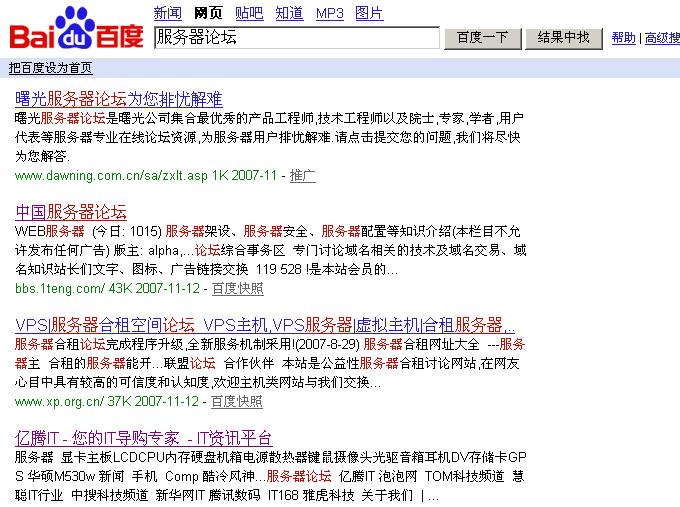Open the 中国服务器论坛 result
Image resolution: width=680 pixels, height=507 pixels.
click(x=71, y=212)
